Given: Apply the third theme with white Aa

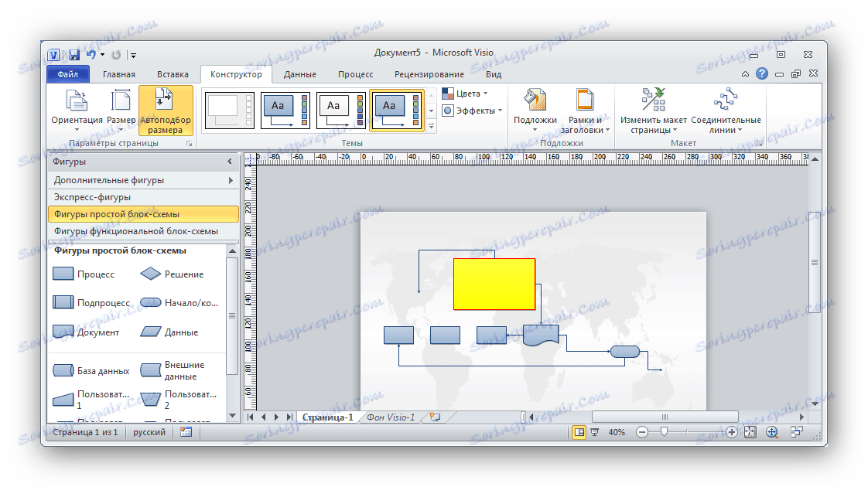Looking at the screenshot, I should [x=341, y=111].
